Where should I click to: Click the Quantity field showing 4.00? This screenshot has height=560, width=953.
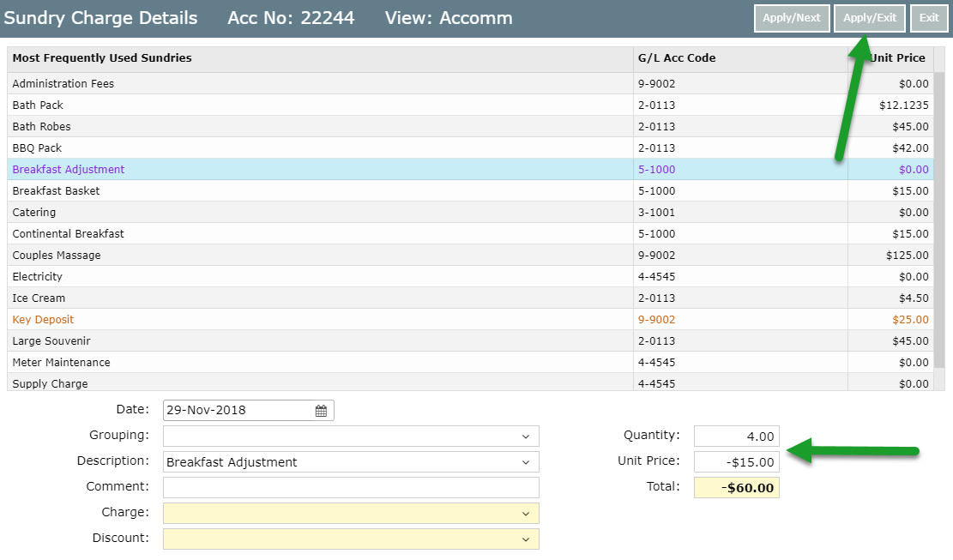(737, 437)
